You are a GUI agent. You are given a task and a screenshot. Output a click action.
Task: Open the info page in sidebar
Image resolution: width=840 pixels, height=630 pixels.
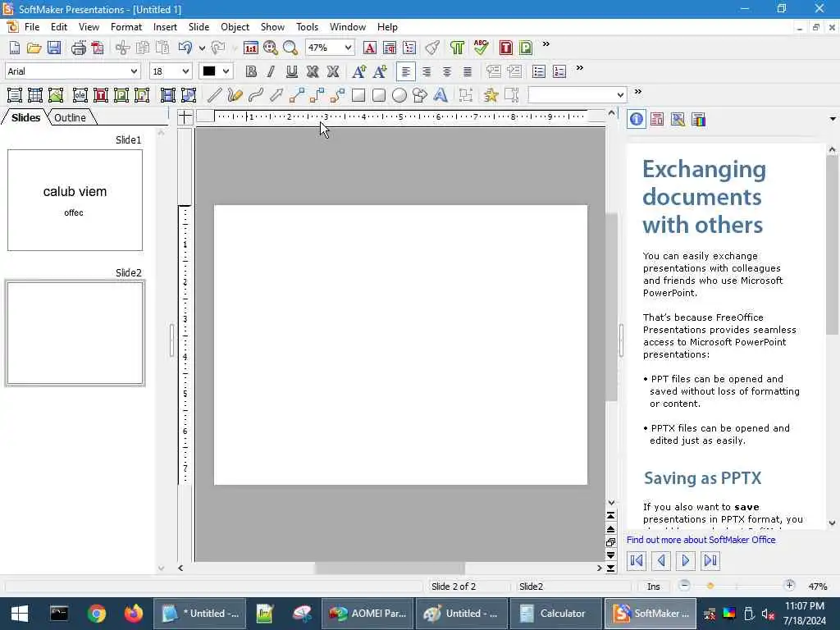[637, 119]
